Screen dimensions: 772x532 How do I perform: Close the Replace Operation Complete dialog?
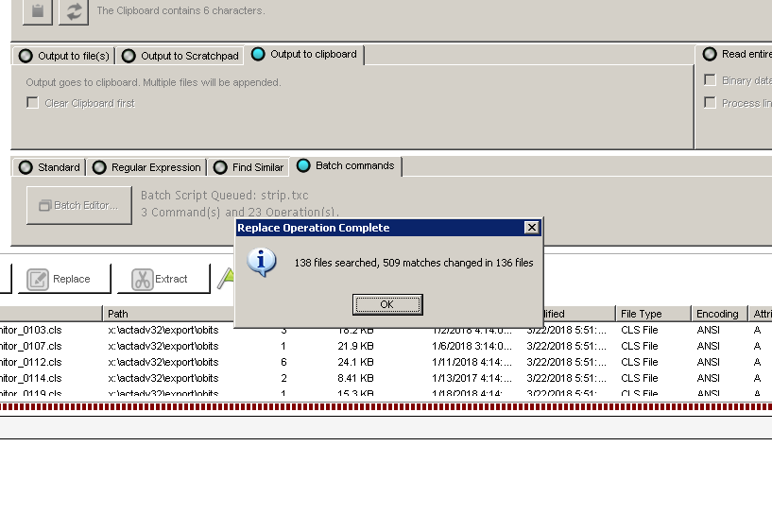tap(532, 228)
